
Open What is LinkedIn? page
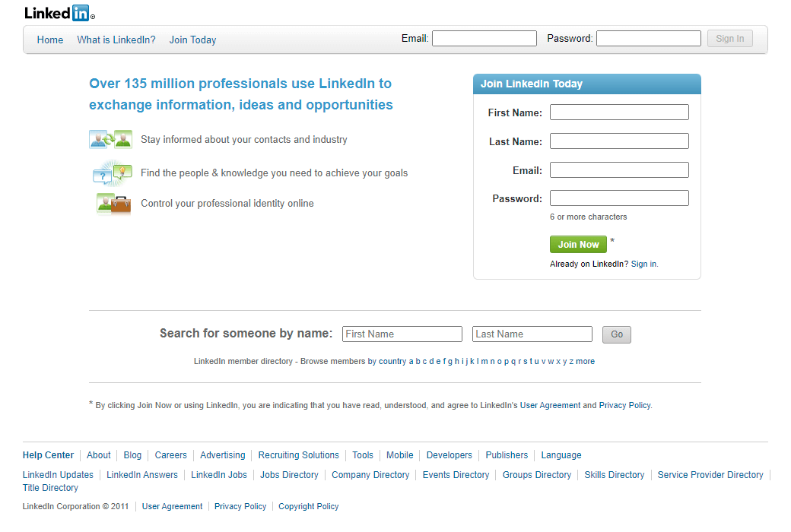(116, 40)
